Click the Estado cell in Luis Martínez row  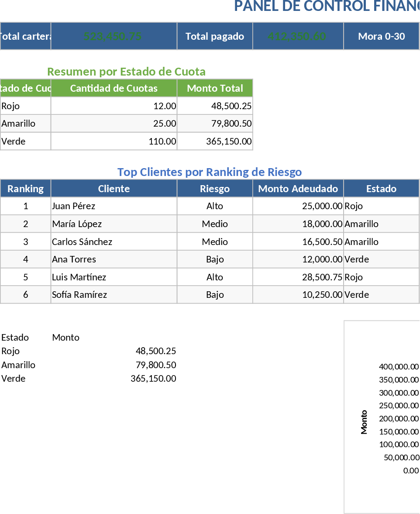(381, 277)
